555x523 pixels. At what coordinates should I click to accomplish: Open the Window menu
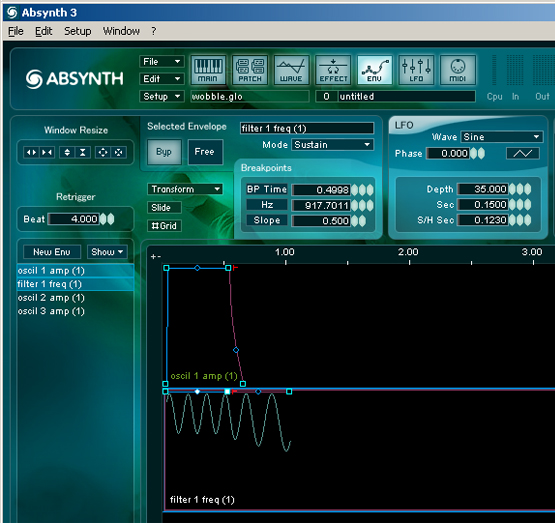click(121, 31)
